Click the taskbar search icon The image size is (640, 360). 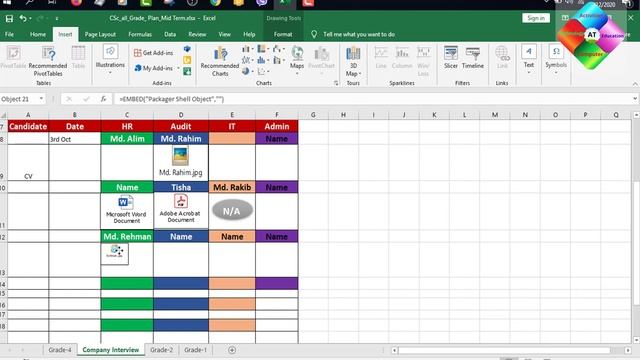(x=29, y=2)
